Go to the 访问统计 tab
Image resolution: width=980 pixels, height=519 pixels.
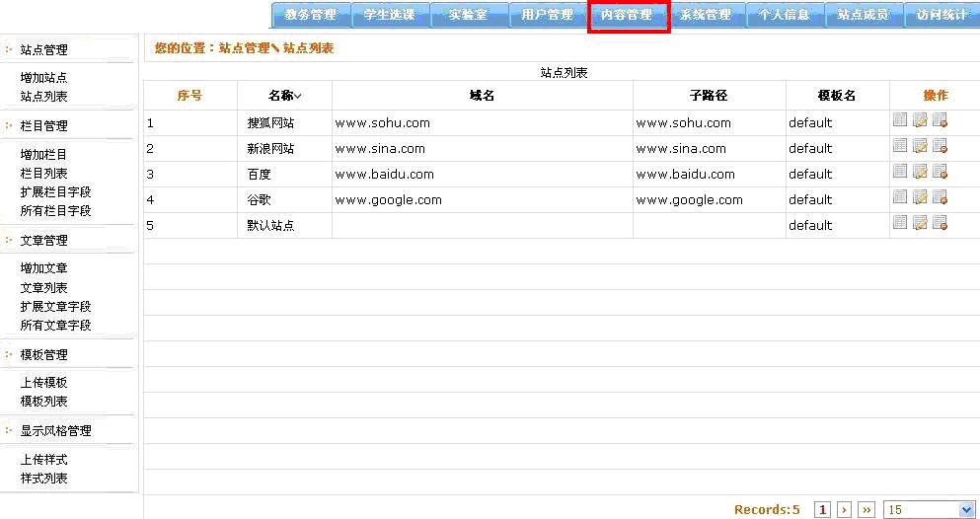(941, 16)
